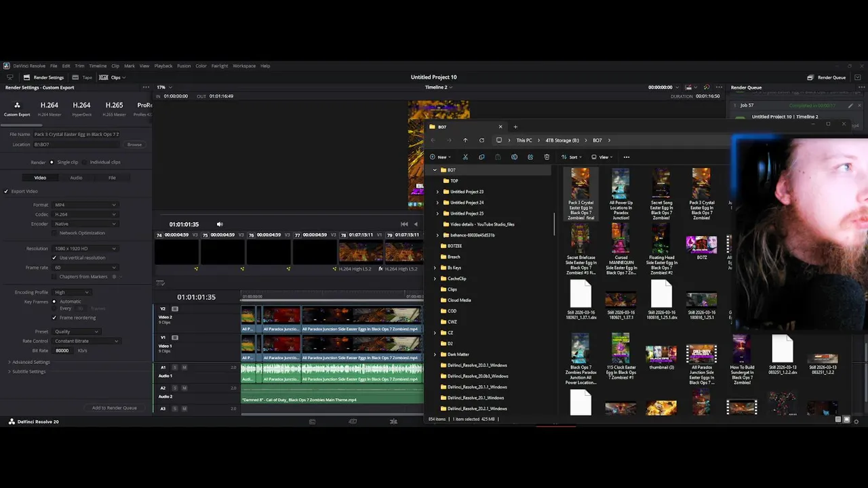Screen dimensions: 868x488
Task: Click 4TB Storage (B:) breadcrumb
Action: [x=562, y=140]
